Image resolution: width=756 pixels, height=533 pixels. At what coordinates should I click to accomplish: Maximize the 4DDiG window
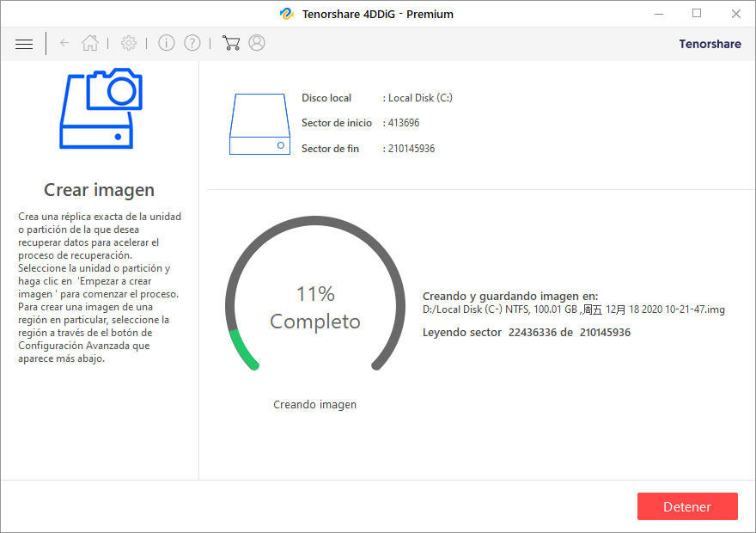point(697,14)
